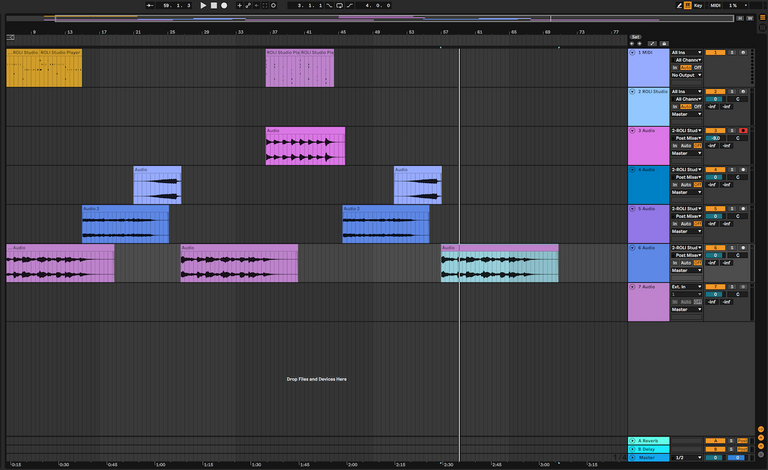
Task: Click 3 Audio track volume field -9.0
Action: [x=715, y=138]
